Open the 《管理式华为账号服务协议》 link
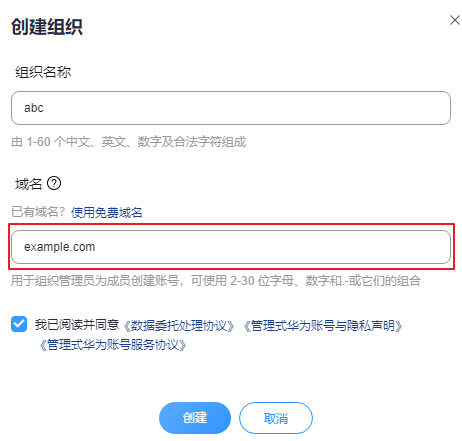The width and height of the screenshot is (462, 441). (x=113, y=345)
